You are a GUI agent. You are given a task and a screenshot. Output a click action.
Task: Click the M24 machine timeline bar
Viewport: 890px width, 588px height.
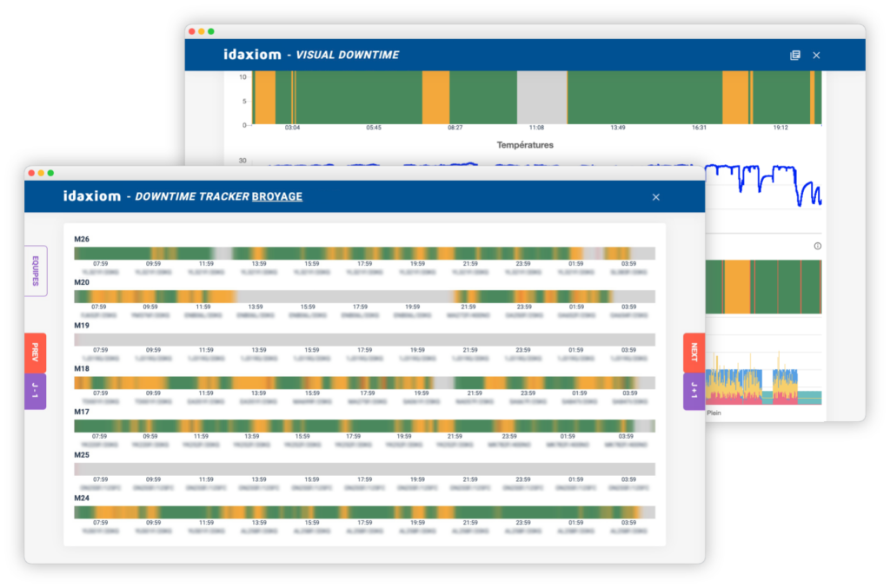pyautogui.click(x=364, y=512)
